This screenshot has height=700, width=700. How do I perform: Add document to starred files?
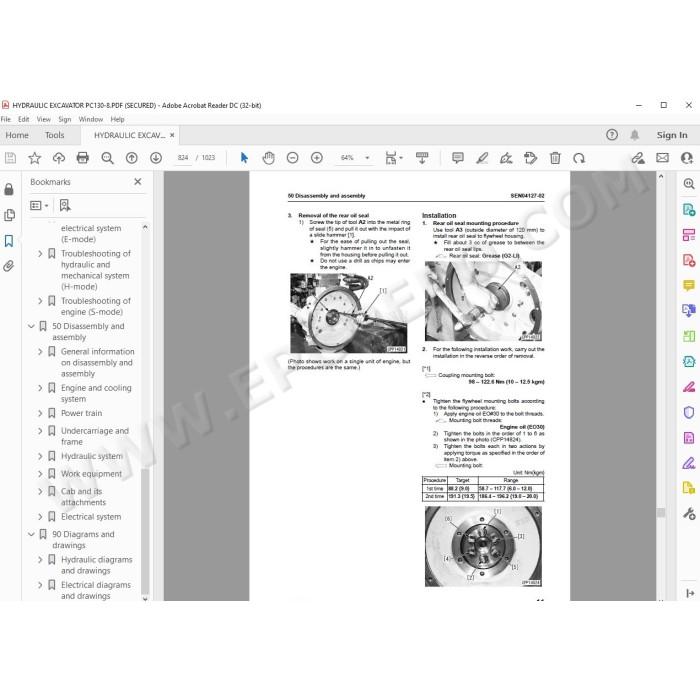pos(34,158)
